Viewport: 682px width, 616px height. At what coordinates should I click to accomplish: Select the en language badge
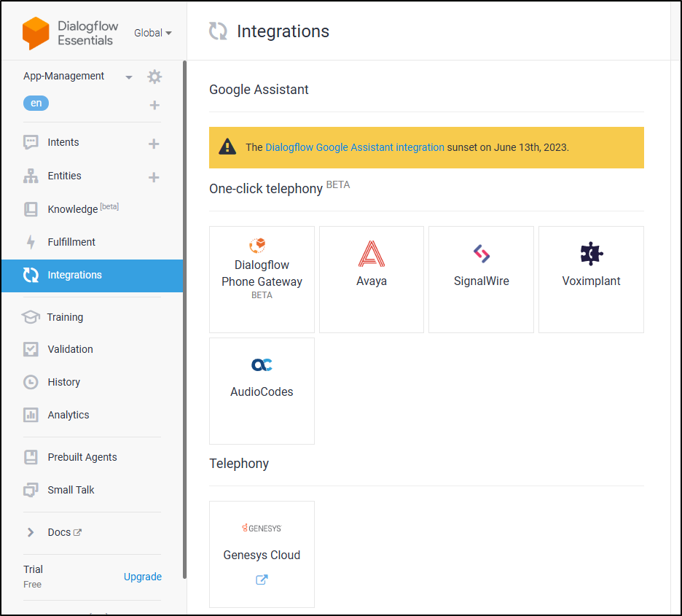pyautogui.click(x=36, y=103)
